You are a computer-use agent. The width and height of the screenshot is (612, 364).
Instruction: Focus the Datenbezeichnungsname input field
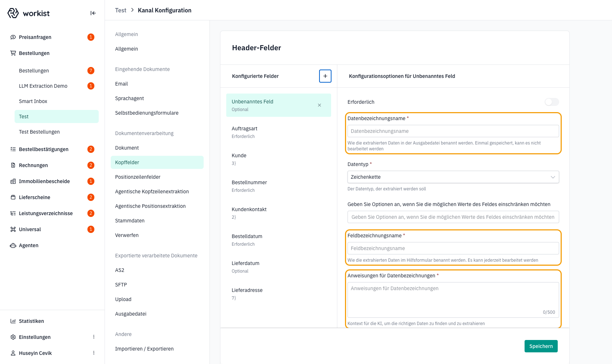pos(453,131)
